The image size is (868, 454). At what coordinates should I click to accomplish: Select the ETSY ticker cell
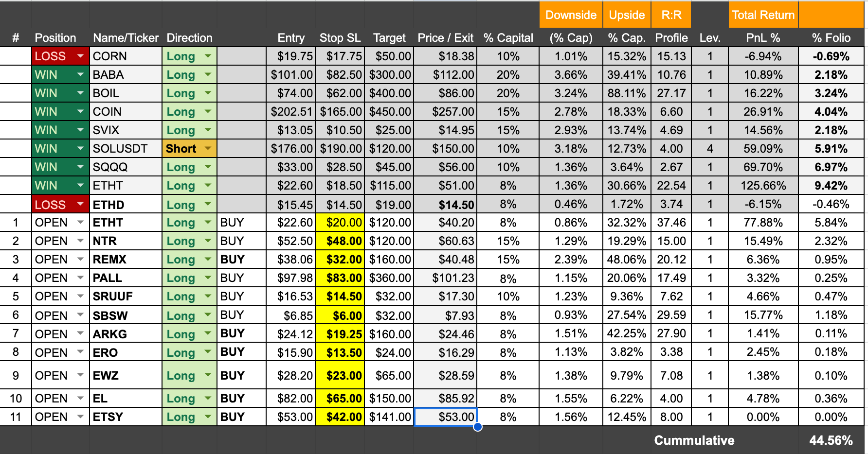(x=126, y=417)
